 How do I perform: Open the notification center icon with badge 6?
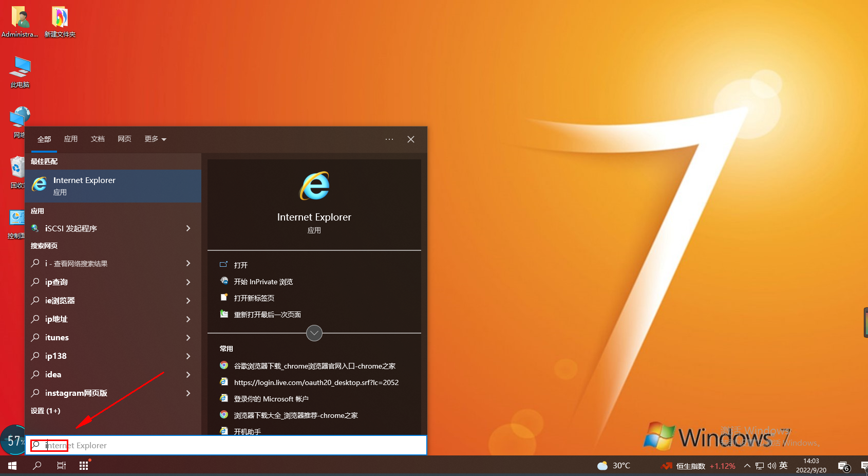844,466
